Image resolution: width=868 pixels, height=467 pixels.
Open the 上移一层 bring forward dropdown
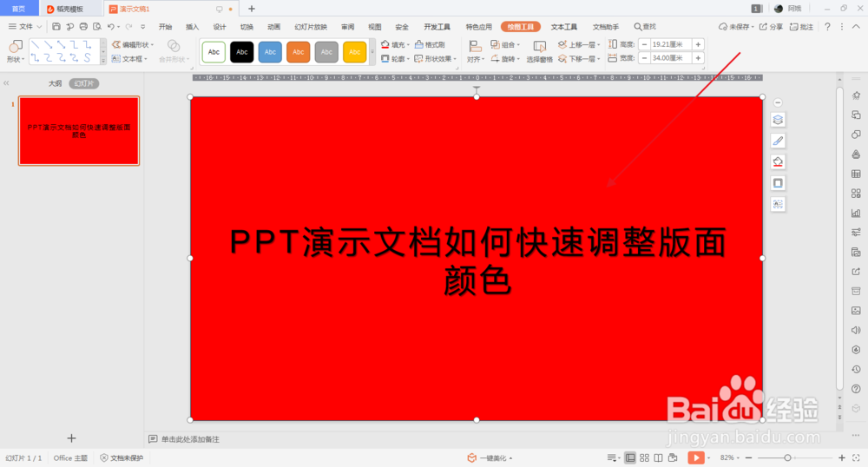click(x=579, y=45)
